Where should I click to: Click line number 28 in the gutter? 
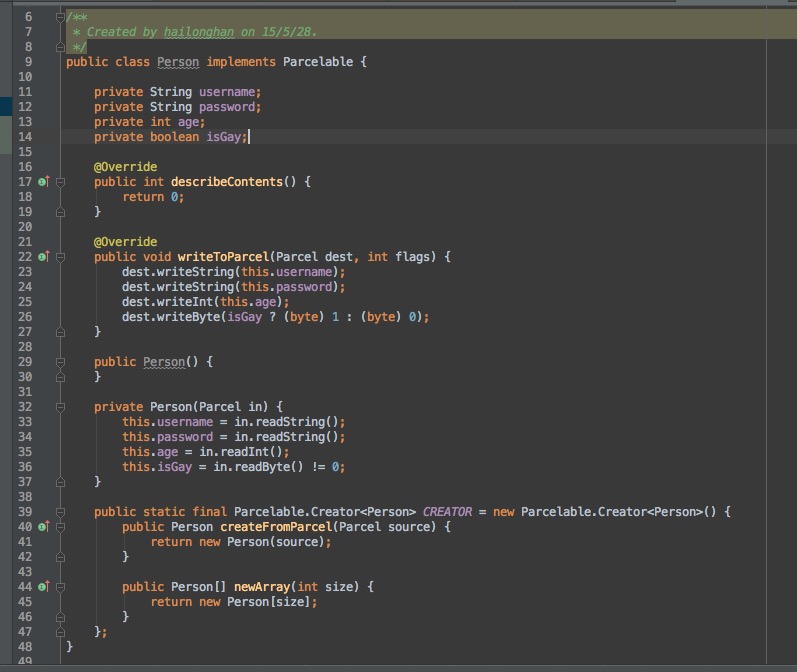pyautogui.click(x=25, y=347)
